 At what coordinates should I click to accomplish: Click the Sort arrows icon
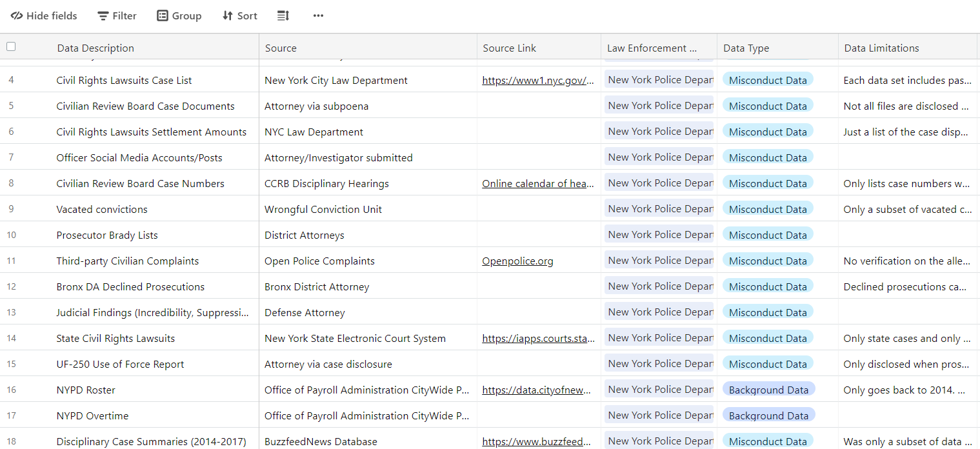[x=226, y=15]
